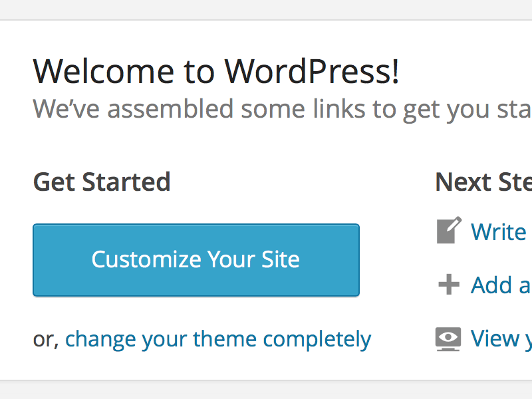532x399 pixels.
Task: Click the gray strip below the welcome panel
Action: click(266, 390)
